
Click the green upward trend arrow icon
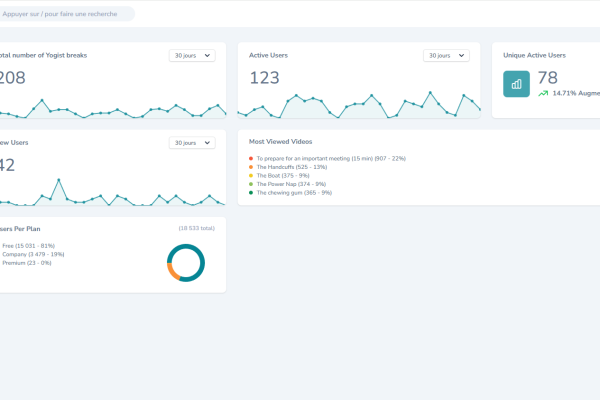(x=543, y=93)
